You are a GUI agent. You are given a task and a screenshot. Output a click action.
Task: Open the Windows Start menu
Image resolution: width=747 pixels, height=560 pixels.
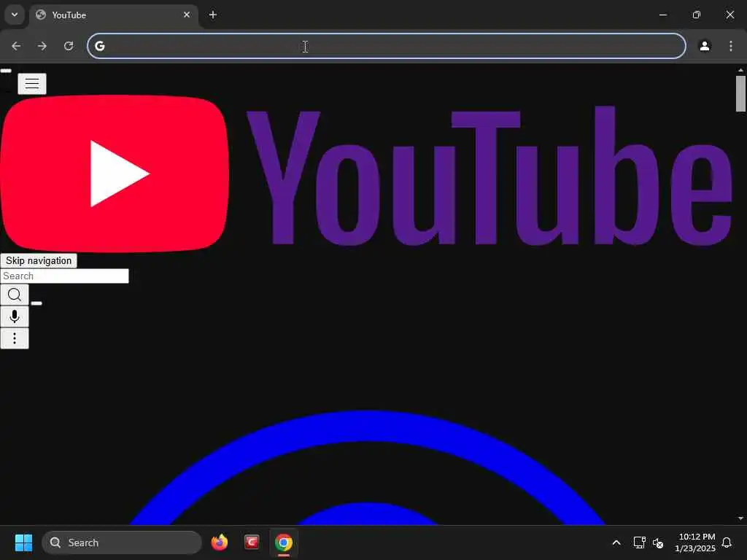tap(23, 542)
